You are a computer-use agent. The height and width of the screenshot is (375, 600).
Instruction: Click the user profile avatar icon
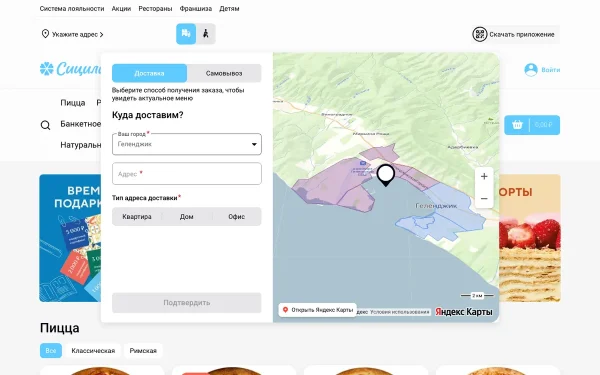[531, 70]
